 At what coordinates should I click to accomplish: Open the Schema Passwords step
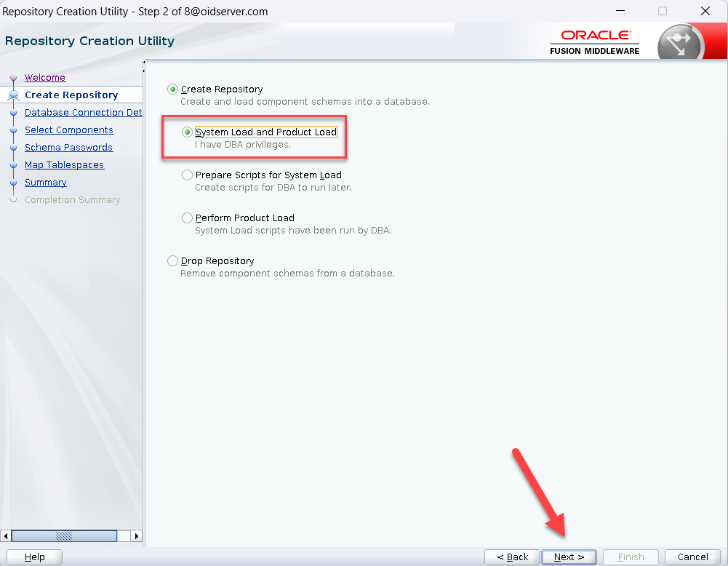pos(68,148)
